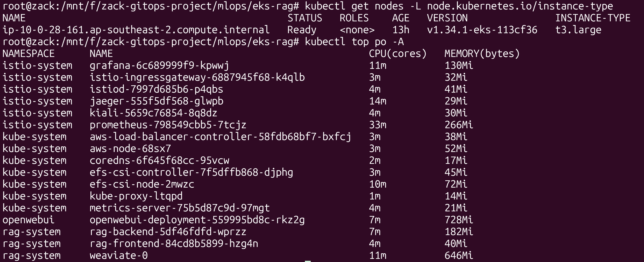
Task: Click the 33m CPU value for prometheus
Action: click(378, 125)
